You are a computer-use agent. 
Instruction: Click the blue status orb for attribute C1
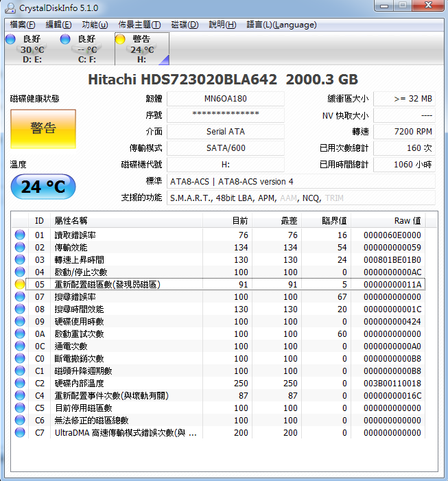click(20, 371)
